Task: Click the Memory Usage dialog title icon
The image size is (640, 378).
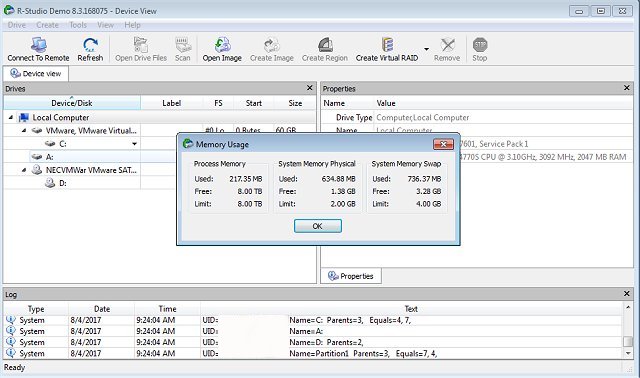Action: point(188,144)
